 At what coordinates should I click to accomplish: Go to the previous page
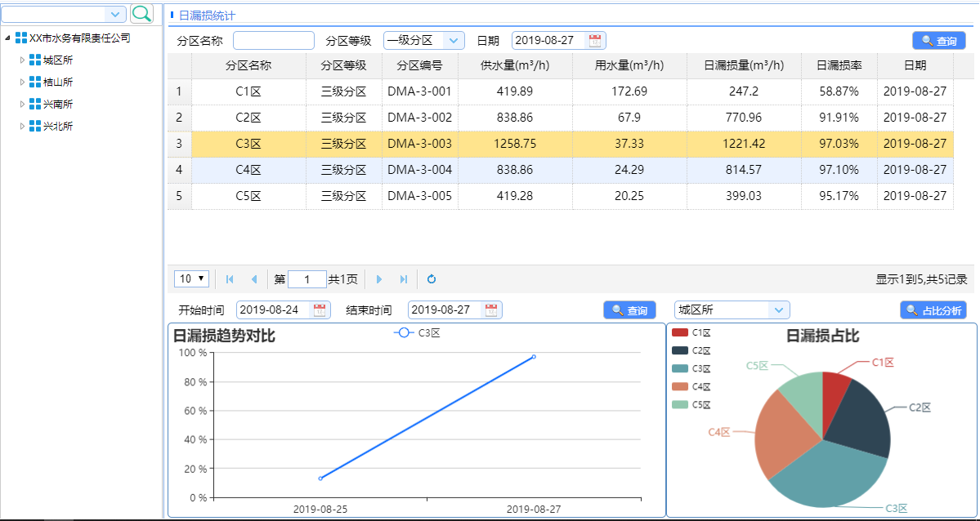click(x=253, y=279)
